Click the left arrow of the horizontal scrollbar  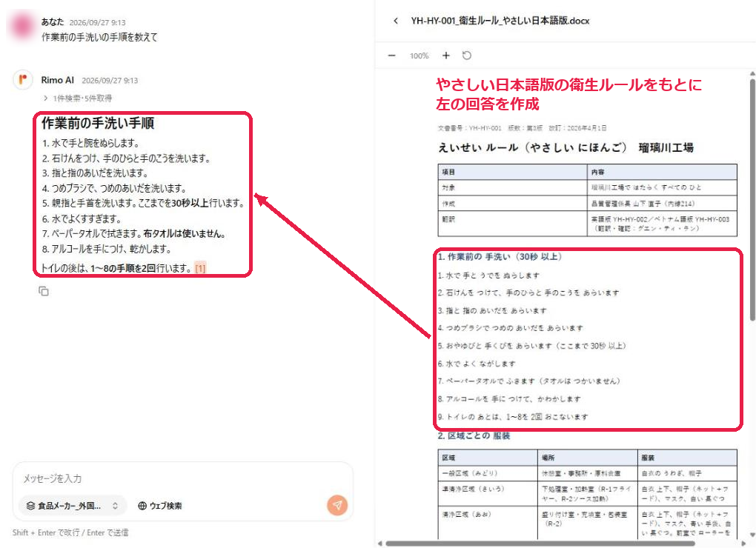pyautogui.click(x=380, y=544)
